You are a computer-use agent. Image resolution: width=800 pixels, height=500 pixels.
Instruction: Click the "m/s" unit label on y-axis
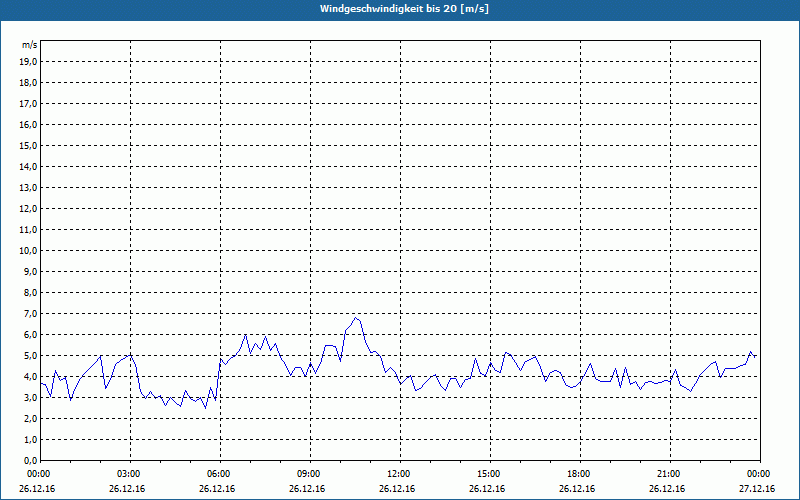pos(30,45)
